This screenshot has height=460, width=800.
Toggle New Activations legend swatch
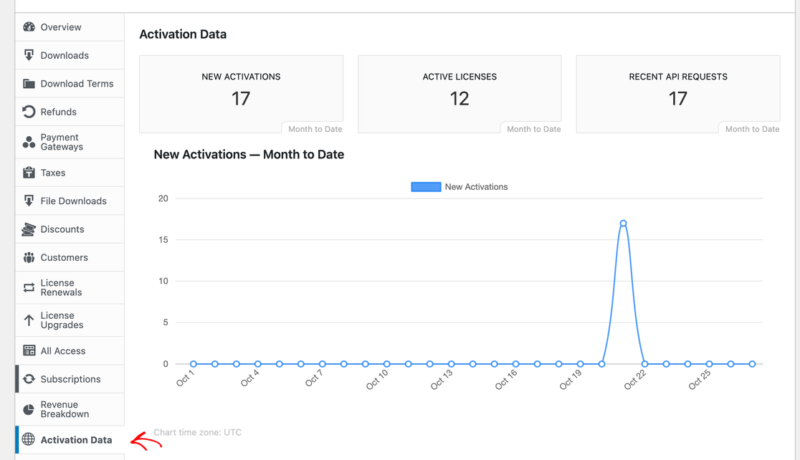click(426, 187)
